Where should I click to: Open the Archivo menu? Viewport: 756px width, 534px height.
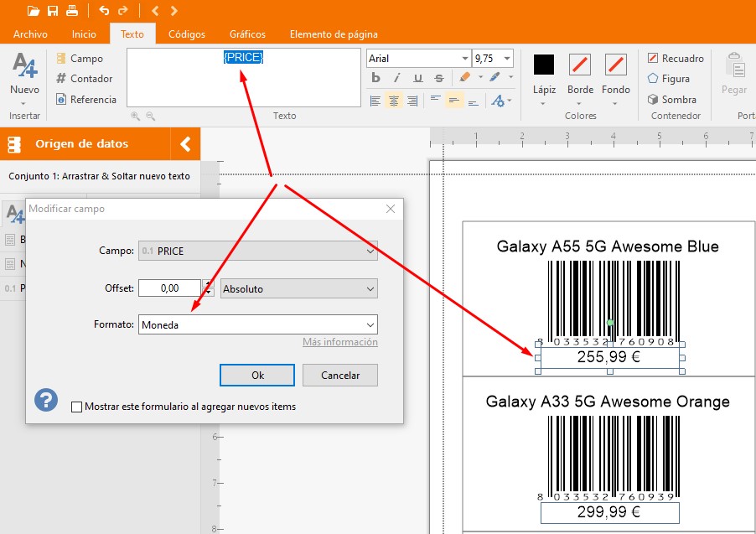pyautogui.click(x=30, y=34)
